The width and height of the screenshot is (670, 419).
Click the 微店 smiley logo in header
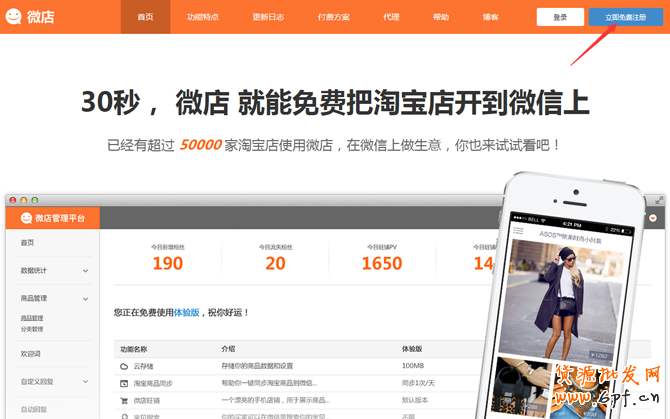(13, 17)
